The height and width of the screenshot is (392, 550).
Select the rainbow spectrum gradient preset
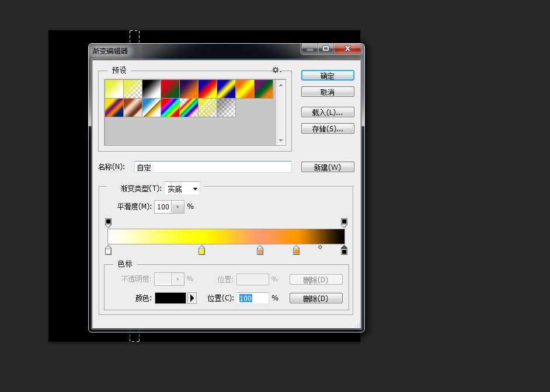point(169,107)
